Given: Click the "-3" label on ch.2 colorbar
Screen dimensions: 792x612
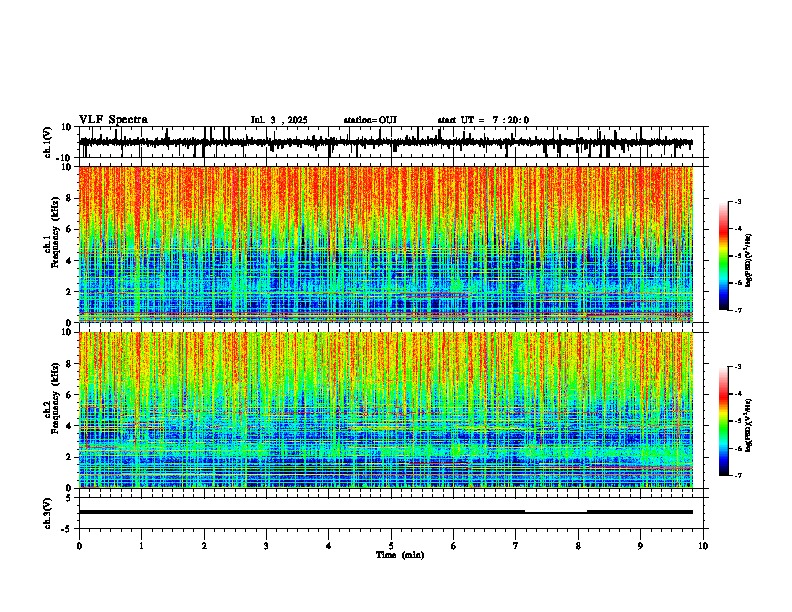Looking at the screenshot, I should click(737, 367).
